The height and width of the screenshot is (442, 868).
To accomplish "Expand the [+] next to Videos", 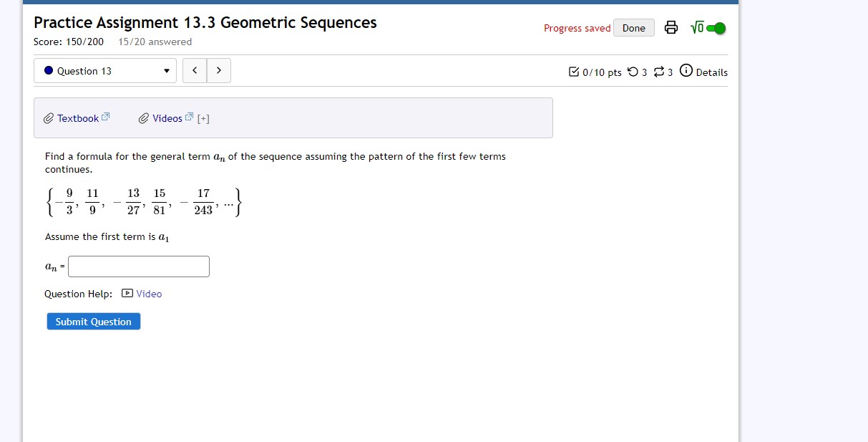I will click(x=203, y=119).
